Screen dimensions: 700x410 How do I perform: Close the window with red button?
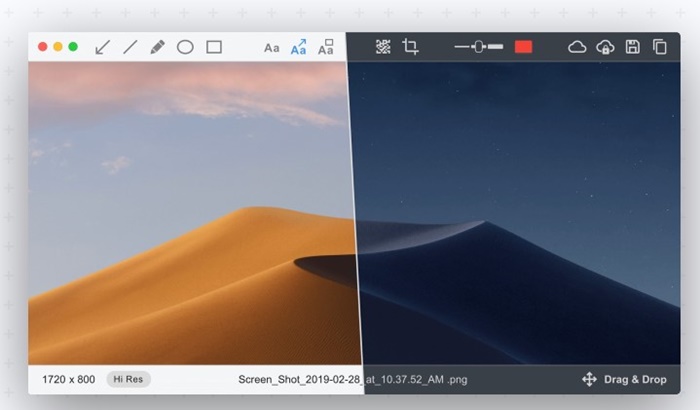tap(43, 47)
